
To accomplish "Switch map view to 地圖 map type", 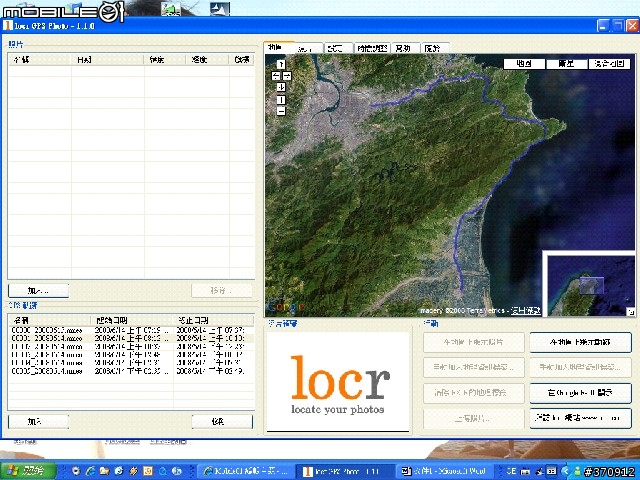I will coord(524,64).
